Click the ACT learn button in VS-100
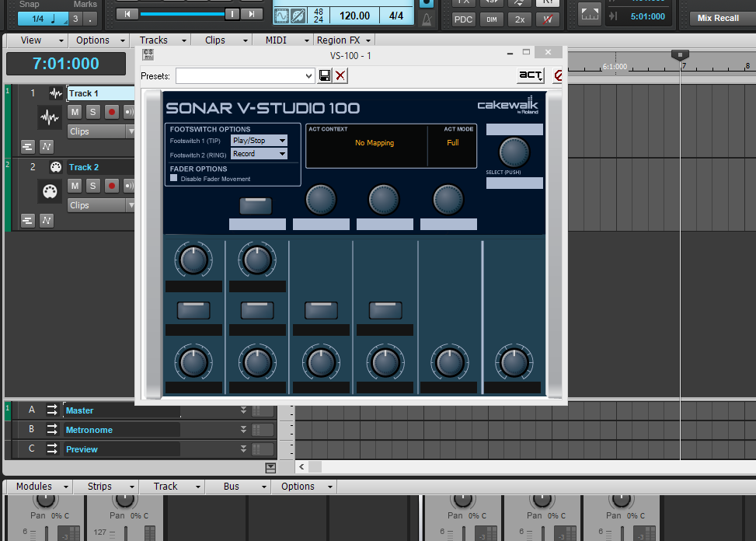The width and height of the screenshot is (756, 541). pos(531,75)
